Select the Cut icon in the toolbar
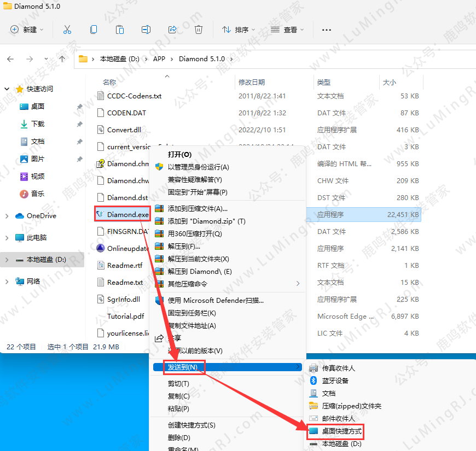 click(x=67, y=30)
